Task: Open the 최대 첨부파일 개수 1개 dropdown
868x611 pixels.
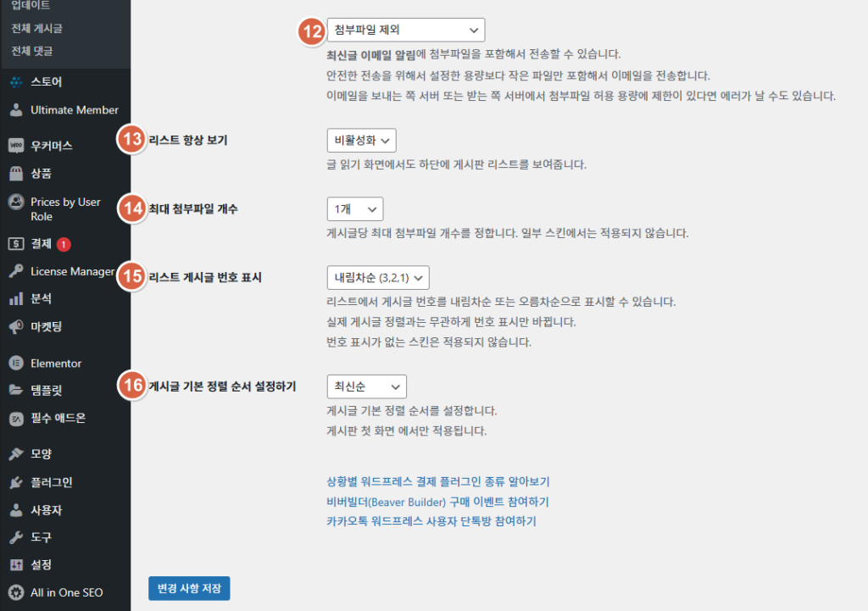Action: point(355,209)
